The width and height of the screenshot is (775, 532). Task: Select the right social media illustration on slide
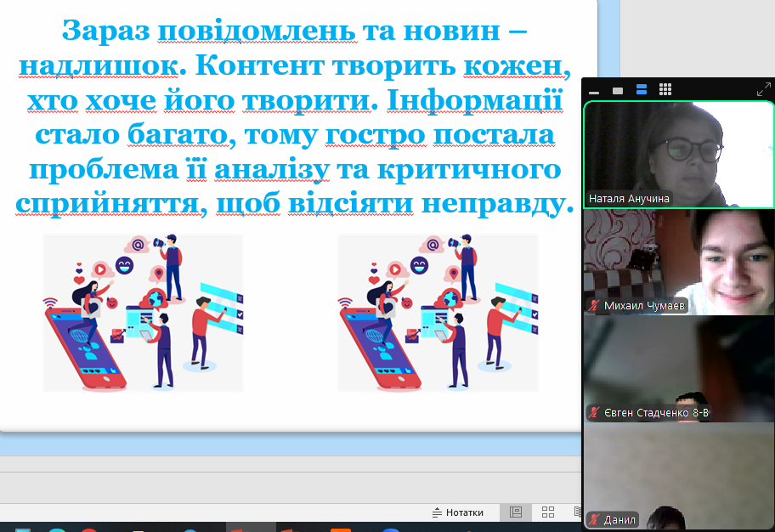438,313
